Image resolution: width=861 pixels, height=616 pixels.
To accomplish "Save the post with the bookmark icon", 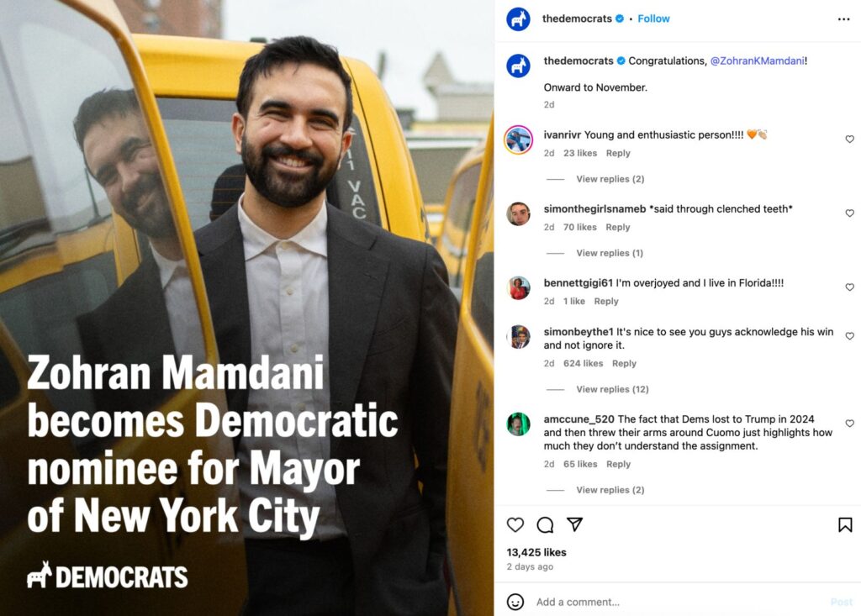I will 845,525.
